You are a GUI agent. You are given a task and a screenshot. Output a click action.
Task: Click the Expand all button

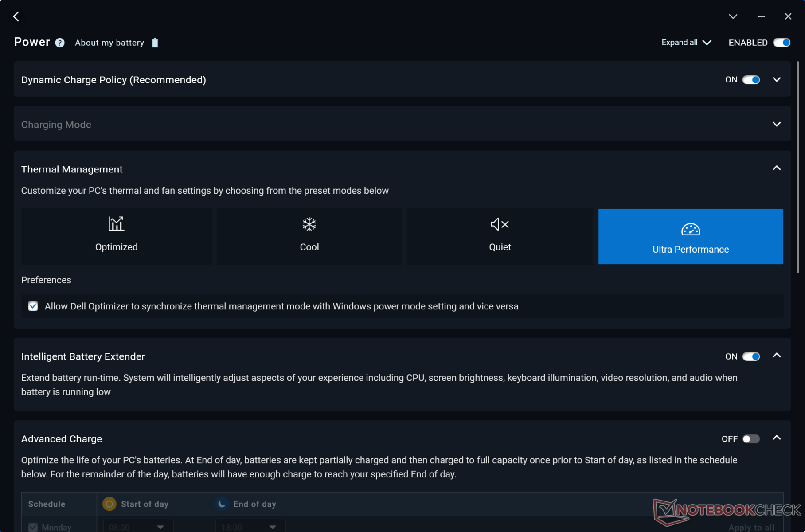pos(686,43)
